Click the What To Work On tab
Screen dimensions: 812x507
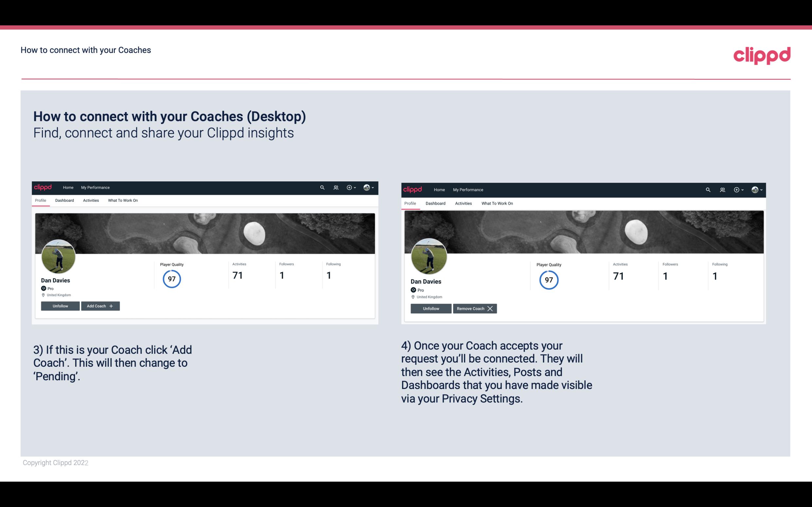pos(122,200)
